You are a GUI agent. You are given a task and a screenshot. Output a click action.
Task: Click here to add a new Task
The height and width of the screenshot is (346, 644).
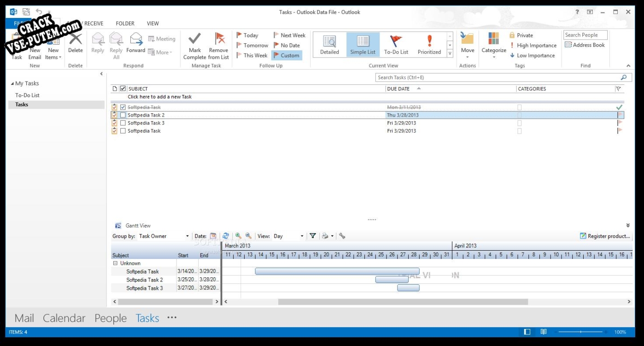click(x=159, y=97)
